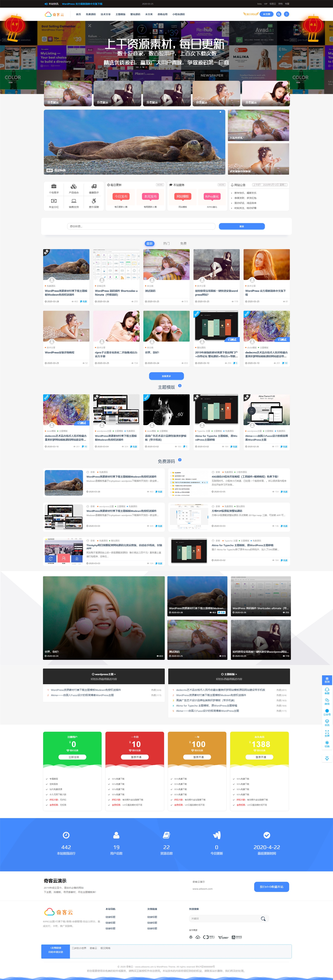
Task: Open the large sleeping otter slider image
Action: coord(135,142)
